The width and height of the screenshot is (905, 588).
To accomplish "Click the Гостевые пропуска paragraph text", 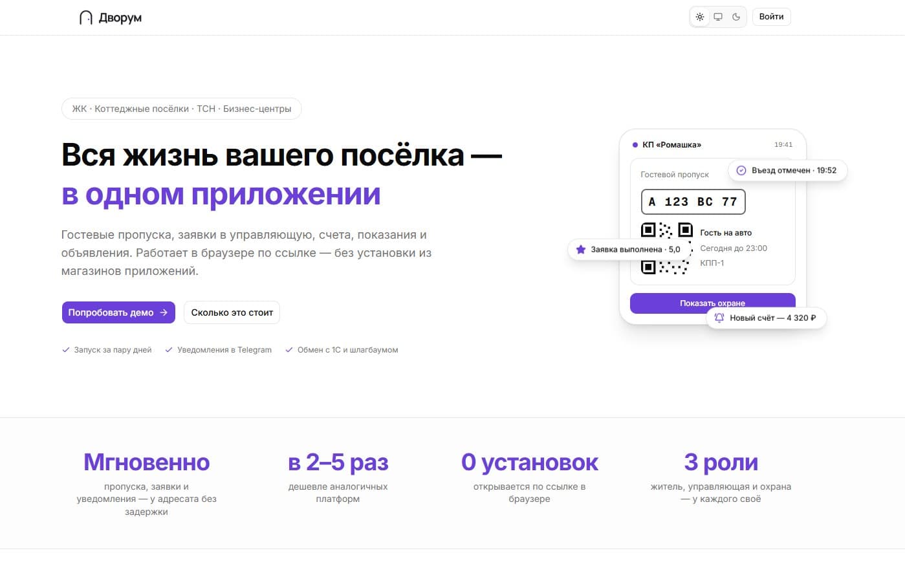I will (246, 253).
